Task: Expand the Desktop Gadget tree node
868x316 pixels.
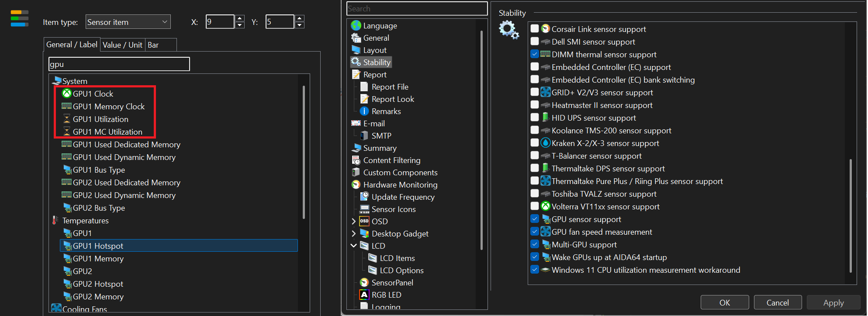Action: pos(354,233)
